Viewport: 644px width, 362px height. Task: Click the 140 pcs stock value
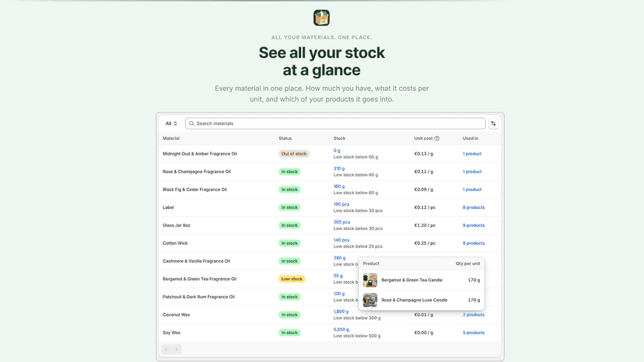coord(341,240)
